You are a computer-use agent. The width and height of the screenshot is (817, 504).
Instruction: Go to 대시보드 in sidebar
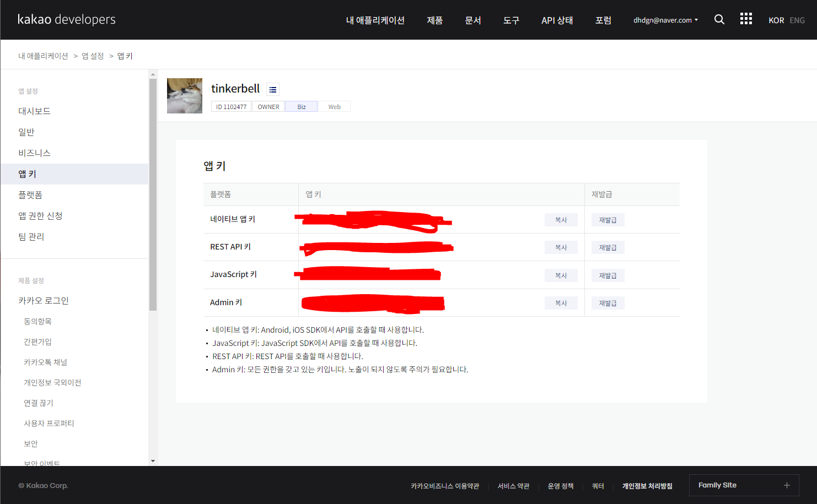pyautogui.click(x=34, y=111)
